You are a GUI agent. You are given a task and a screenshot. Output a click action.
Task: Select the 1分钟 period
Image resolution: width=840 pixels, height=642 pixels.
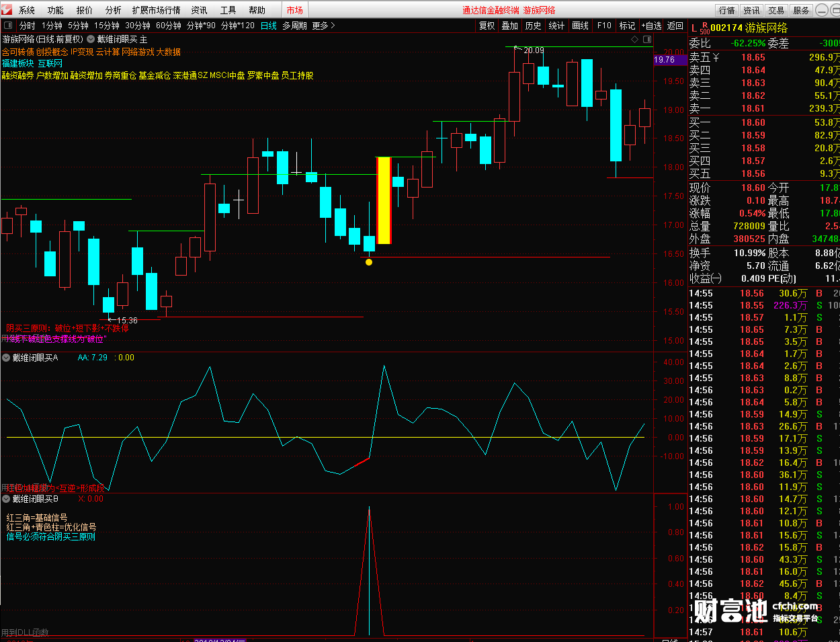[x=52, y=26]
